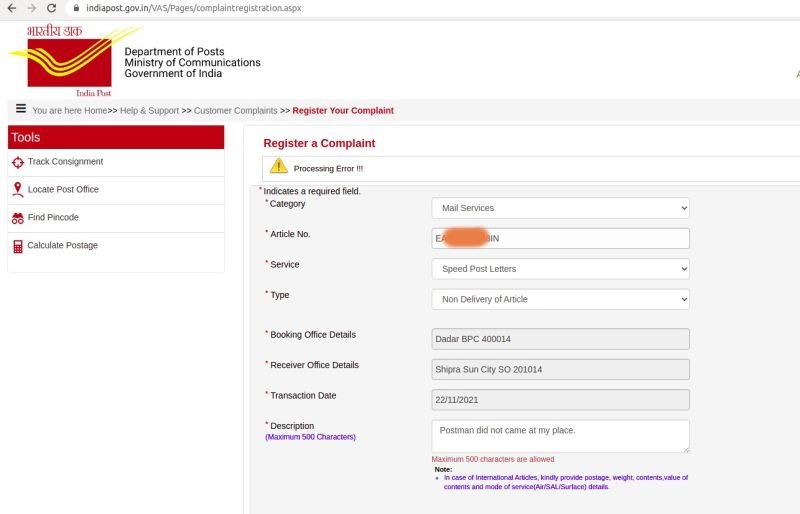Viewport: 800px width, 514px height.
Task: Expand the Type dropdown showing Non Delivery of Article
Action: click(x=560, y=299)
